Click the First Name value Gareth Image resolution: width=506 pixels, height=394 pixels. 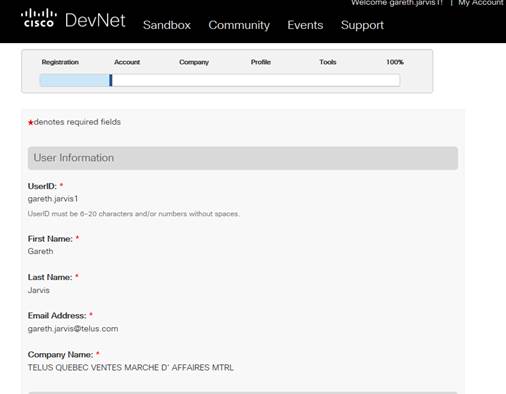[40, 251]
